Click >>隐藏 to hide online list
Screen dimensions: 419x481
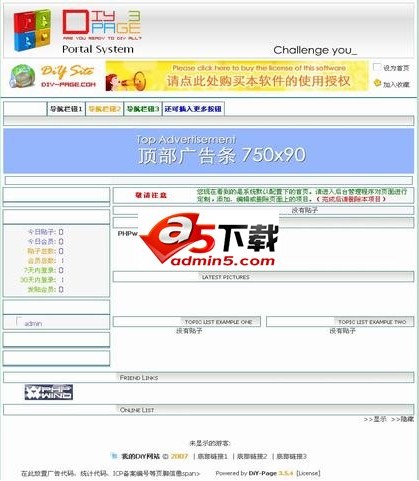click(x=402, y=419)
